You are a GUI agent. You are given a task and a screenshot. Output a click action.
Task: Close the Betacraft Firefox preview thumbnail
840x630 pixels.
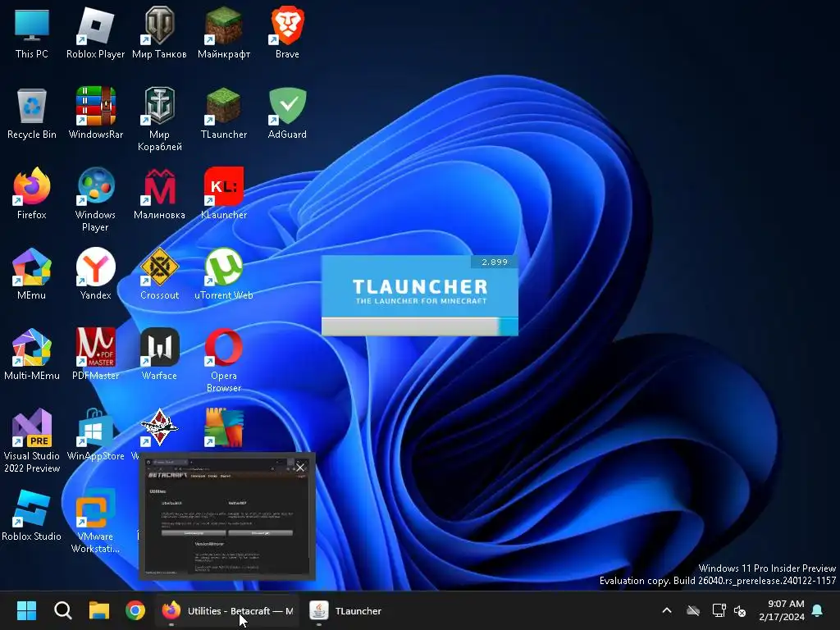[300, 467]
